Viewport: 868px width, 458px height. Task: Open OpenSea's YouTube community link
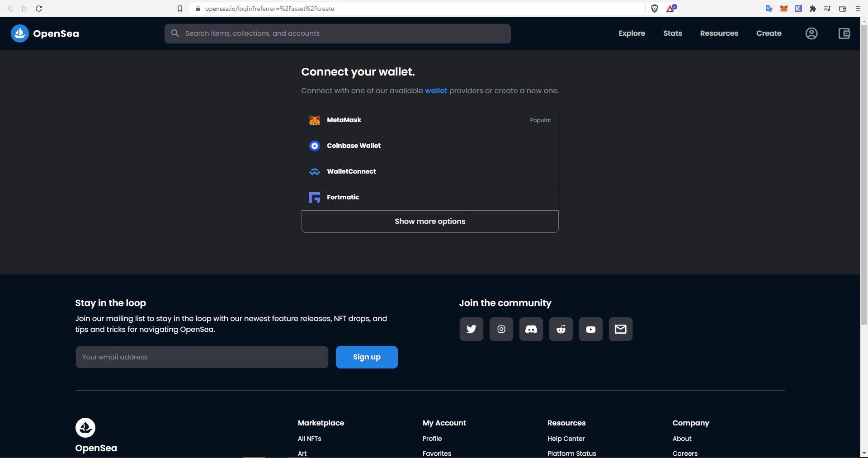pyautogui.click(x=591, y=329)
